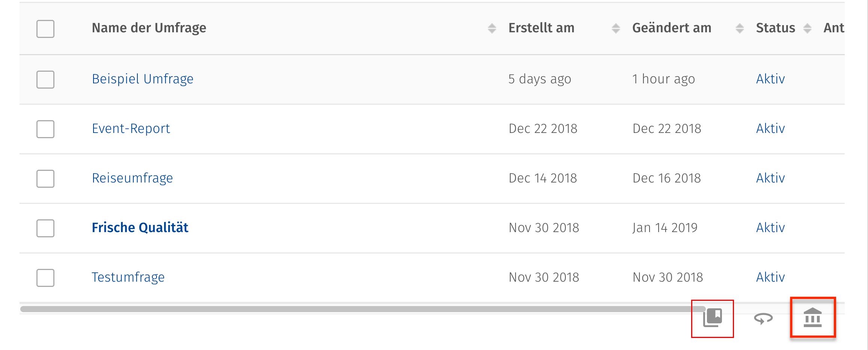
Task: Click Aktiv status of Testumfrage
Action: 770,277
